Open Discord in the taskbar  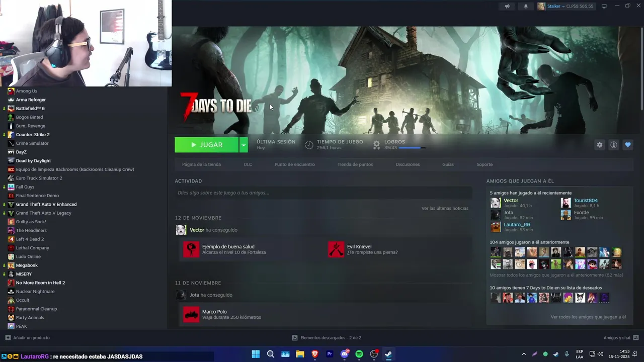(x=345, y=354)
